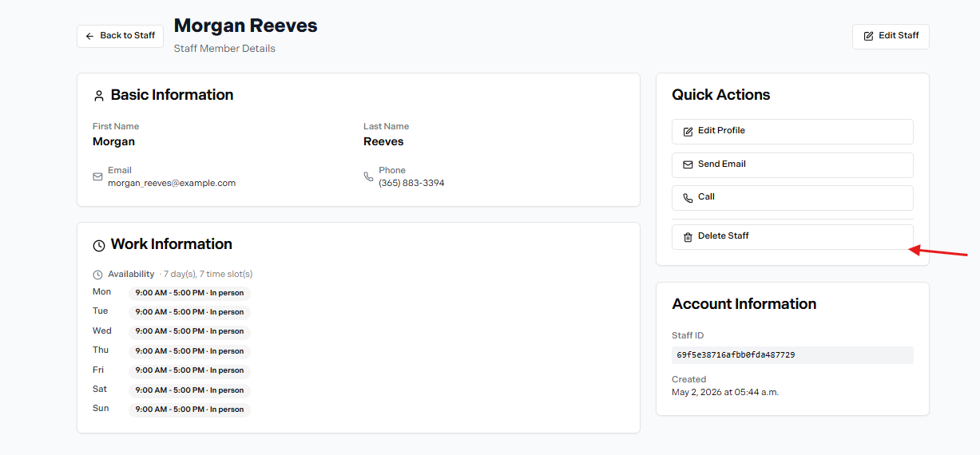The image size is (980, 455).
Task: Click created date May 2, 2026 text
Action: coord(725,392)
